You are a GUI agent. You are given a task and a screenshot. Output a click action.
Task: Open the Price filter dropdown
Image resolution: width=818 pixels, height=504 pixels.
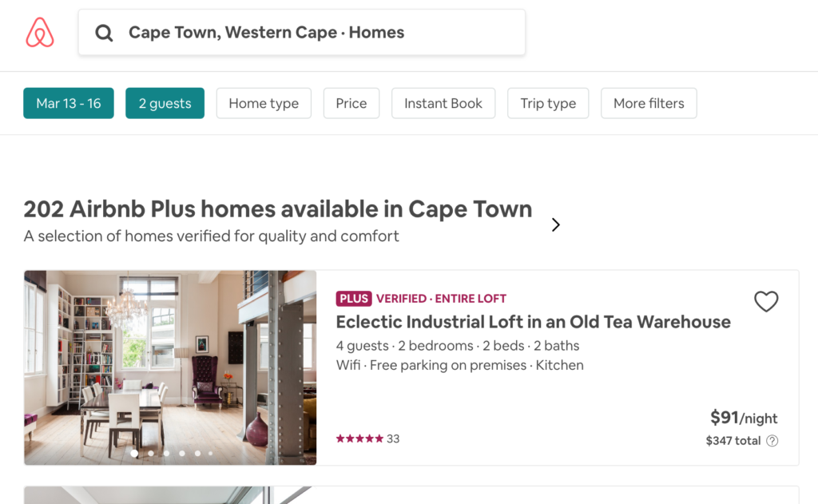pyautogui.click(x=351, y=103)
